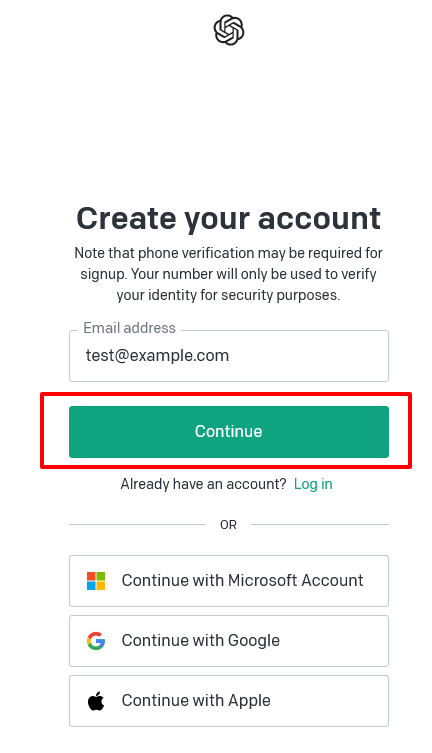
Task: Choose Continue with Microsoft Account
Action: (228, 581)
